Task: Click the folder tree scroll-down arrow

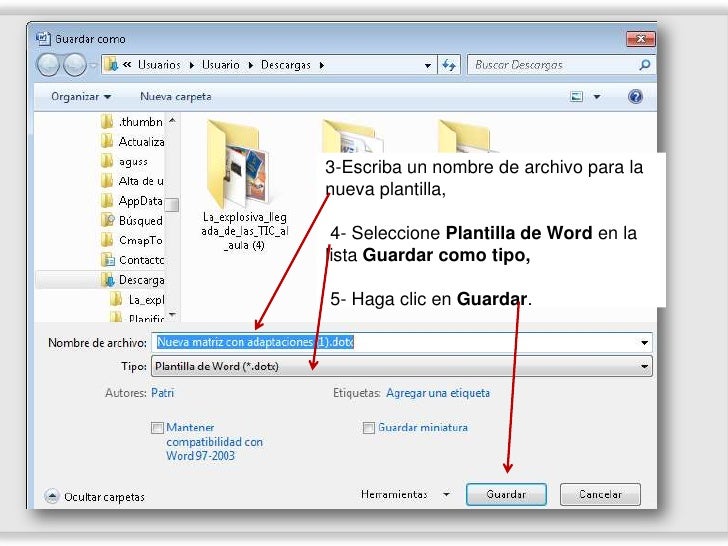Action: point(172,315)
